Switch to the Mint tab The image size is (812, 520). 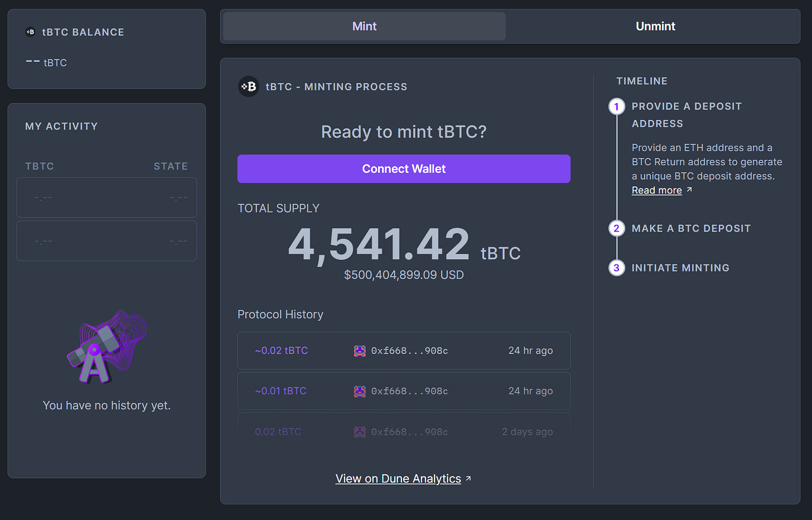tap(364, 26)
